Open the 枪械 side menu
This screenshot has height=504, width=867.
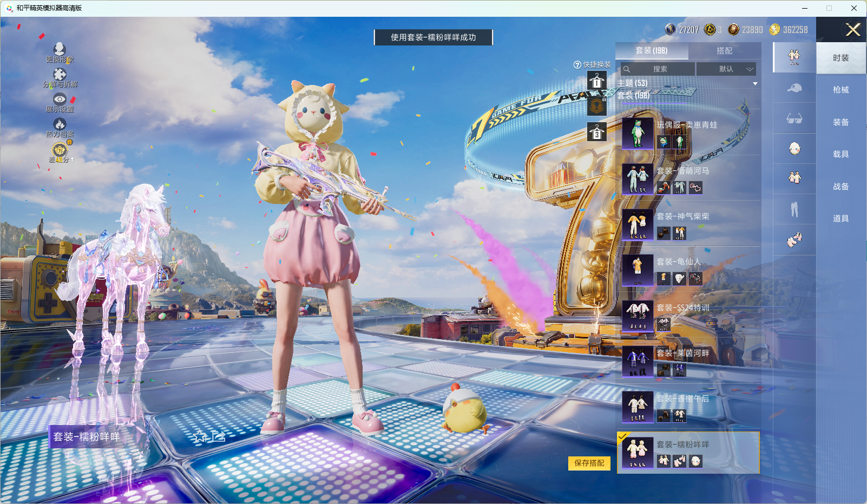pyautogui.click(x=841, y=90)
